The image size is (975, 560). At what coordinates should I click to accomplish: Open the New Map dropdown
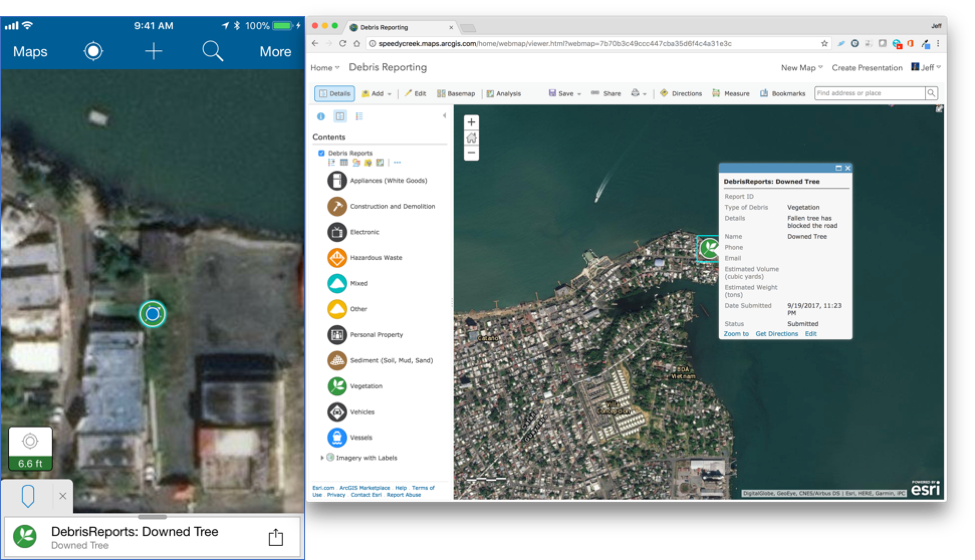pos(802,68)
